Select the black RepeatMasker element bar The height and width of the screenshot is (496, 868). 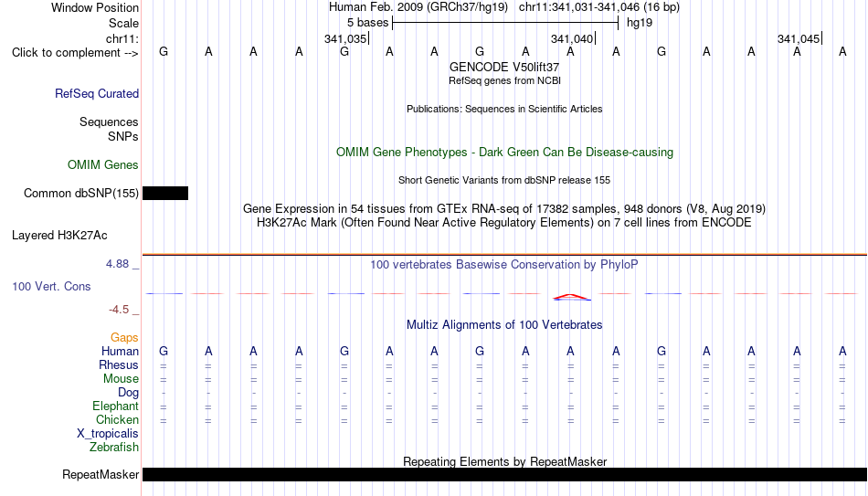tap(505, 474)
